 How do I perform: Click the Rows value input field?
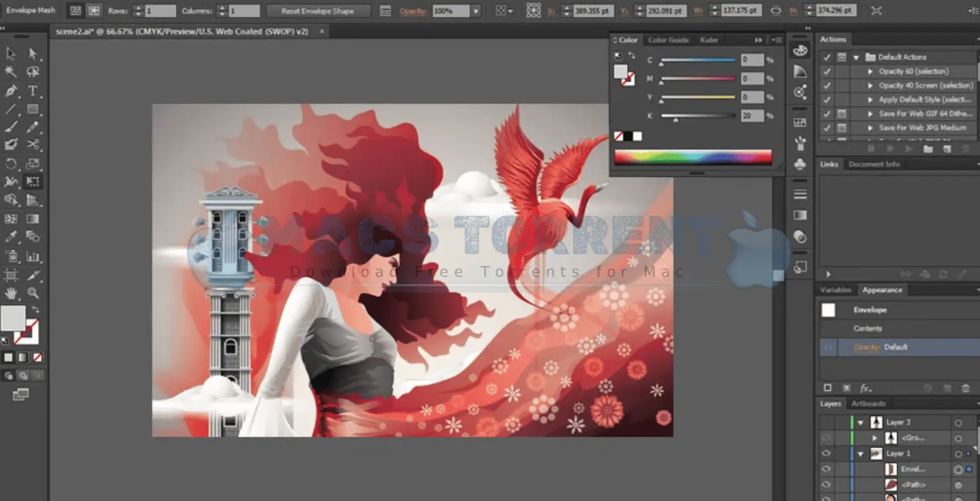[x=160, y=11]
